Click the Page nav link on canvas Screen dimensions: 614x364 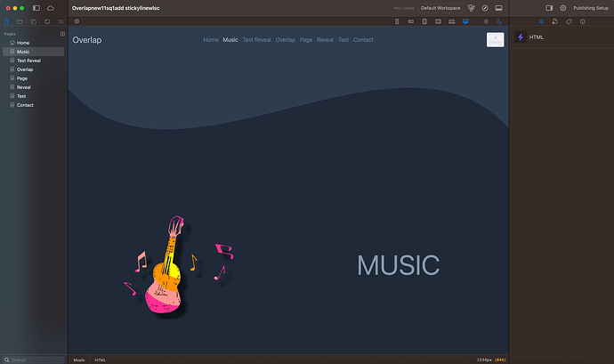(306, 40)
